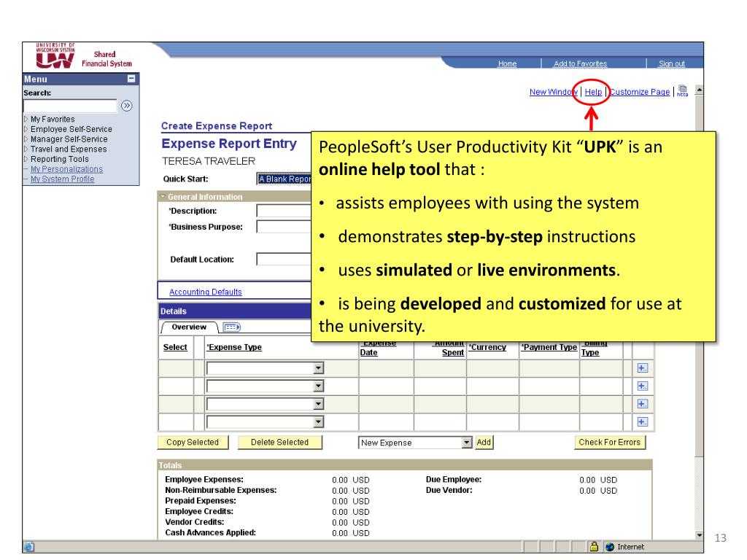Expand Manager Self-Service menu folder
Viewport: 747px width, 560px height.
point(26,139)
